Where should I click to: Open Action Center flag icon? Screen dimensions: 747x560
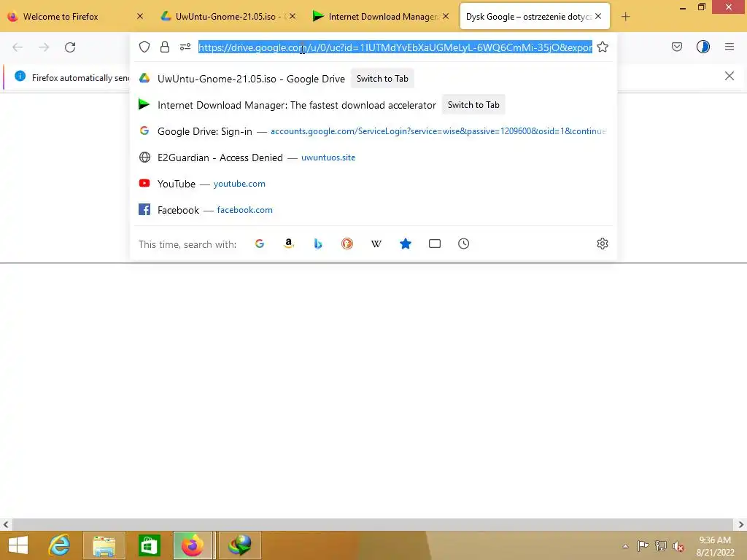pyautogui.click(x=643, y=546)
